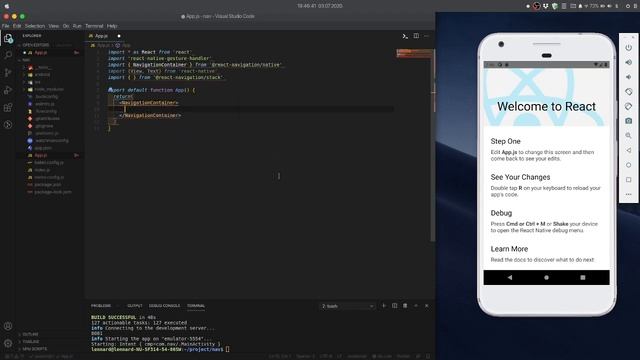Tap Android home button on phone screen
Image resolution: width=640 pixels, height=360 pixels.
(547, 277)
